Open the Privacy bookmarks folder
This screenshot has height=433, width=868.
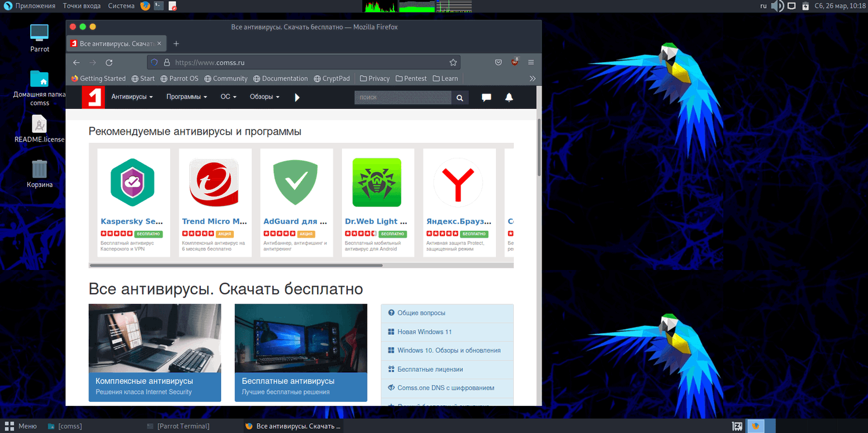point(374,79)
